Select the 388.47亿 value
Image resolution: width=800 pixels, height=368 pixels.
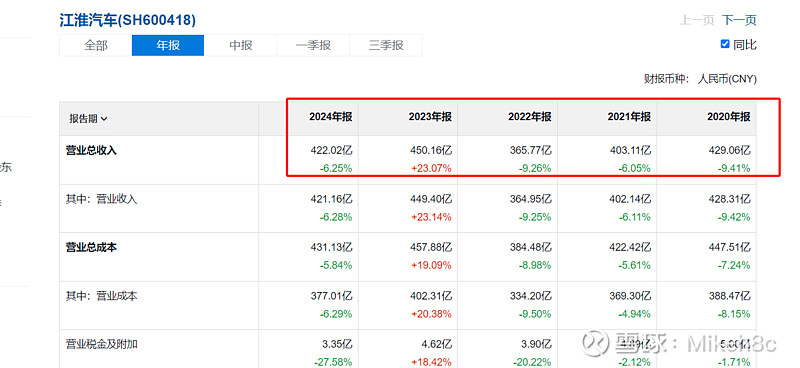tap(729, 296)
